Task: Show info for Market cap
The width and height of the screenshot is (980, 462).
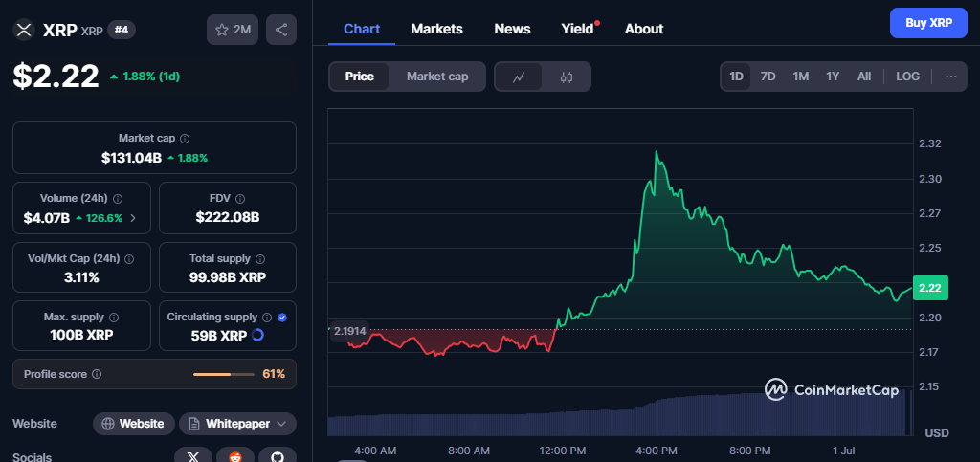Action: pyautogui.click(x=185, y=139)
